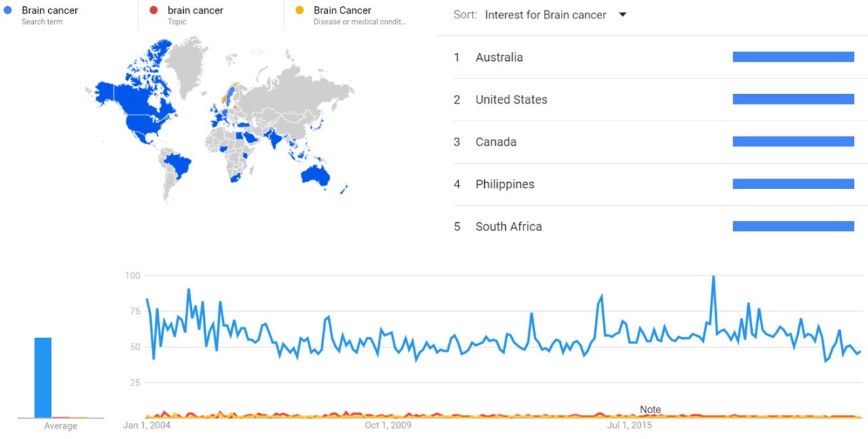The height and width of the screenshot is (439, 868).
Task: Select Philippines from the region ranking
Action: [x=505, y=184]
